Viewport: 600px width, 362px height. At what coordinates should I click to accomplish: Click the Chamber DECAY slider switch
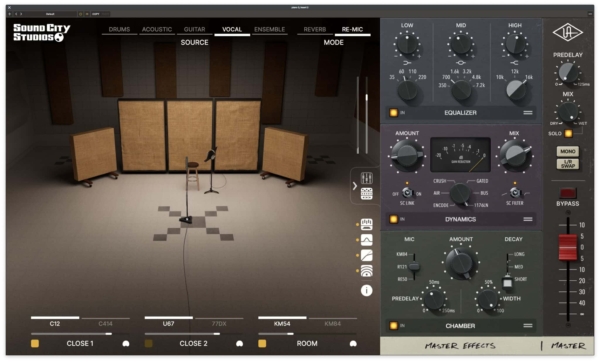[x=507, y=282]
